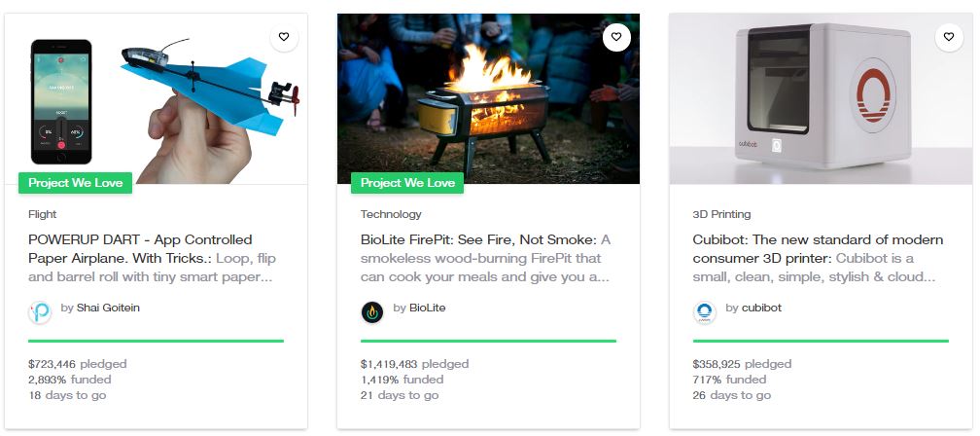Browse the 3D Printing category link
Screen dimensions: 980x436
point(721,214)
